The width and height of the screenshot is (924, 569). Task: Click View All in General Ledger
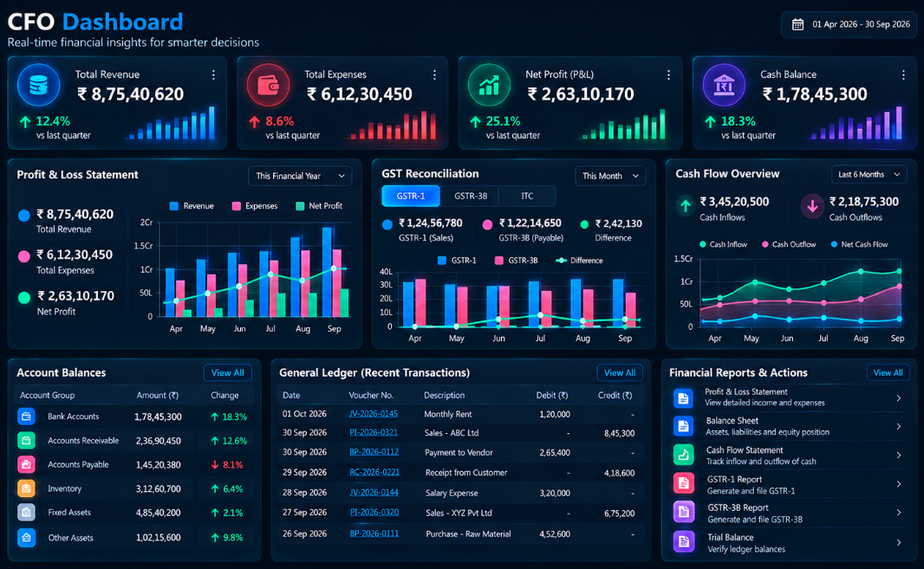[620, 373]
